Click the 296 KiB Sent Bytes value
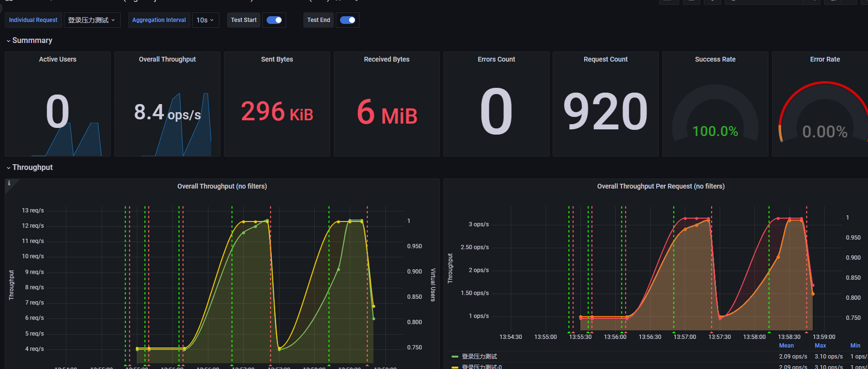This screenshot has width=868, height=369. pyautogui.click(x=277, y=112)
